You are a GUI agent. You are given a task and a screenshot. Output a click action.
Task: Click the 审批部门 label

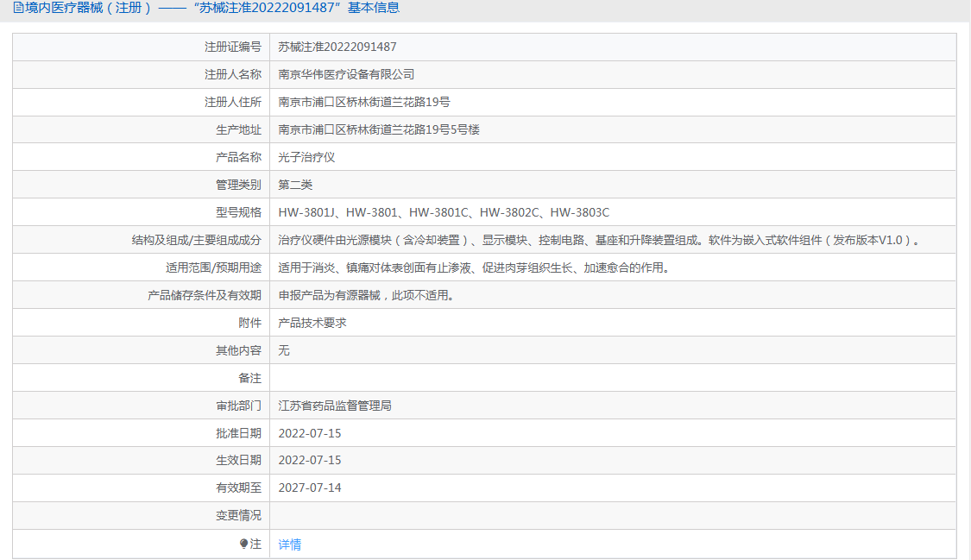[x=238, y=406]
